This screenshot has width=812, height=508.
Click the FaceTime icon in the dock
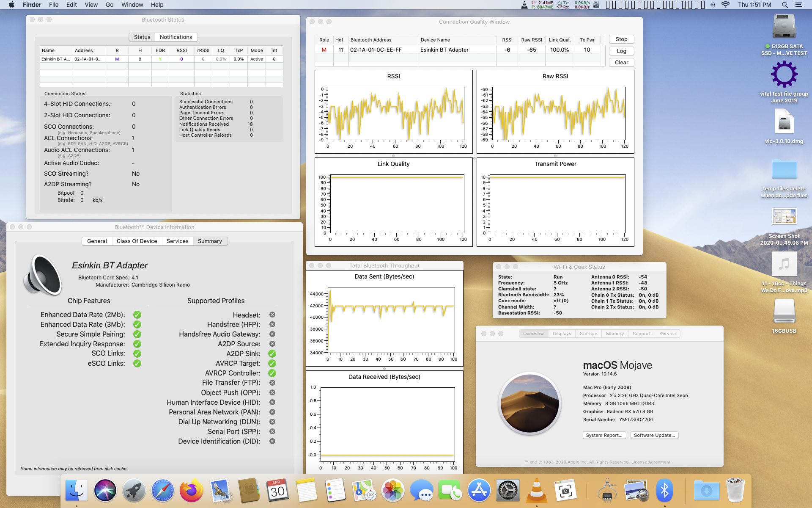point(451,491)
